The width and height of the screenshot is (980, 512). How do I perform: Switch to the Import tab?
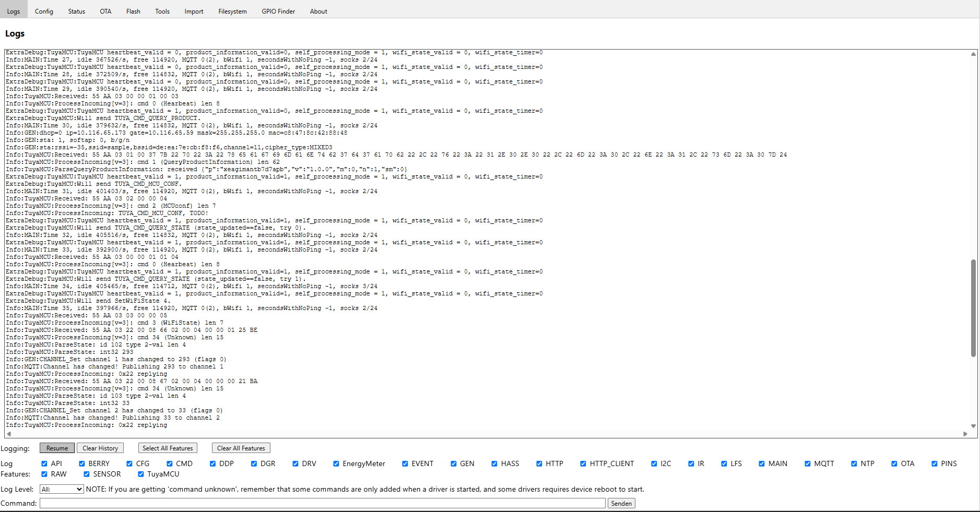click(x=194, y=11)
